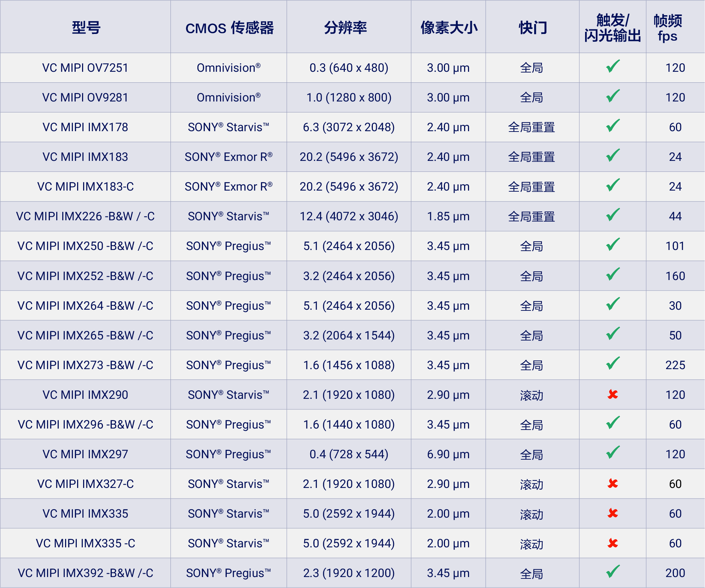
Task: Select the VC MIPI IMX273 -B&W /-C cell
Action: (x=85, y=365)
